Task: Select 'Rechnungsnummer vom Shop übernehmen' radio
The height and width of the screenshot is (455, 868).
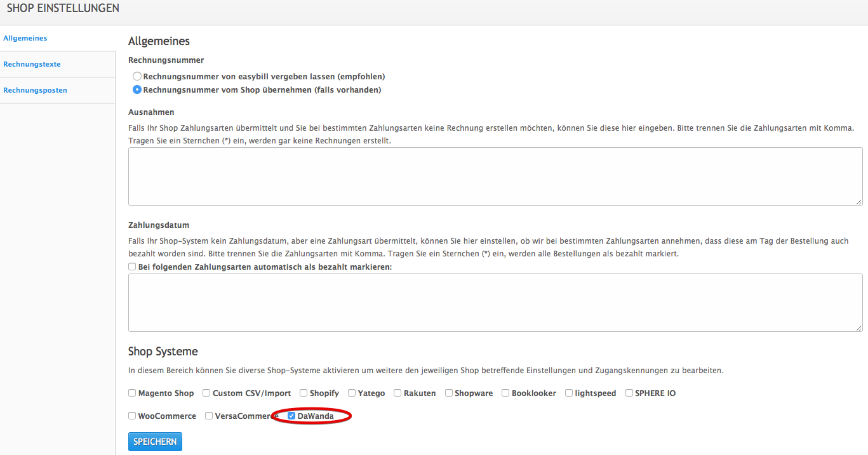Action: (137, 89)
